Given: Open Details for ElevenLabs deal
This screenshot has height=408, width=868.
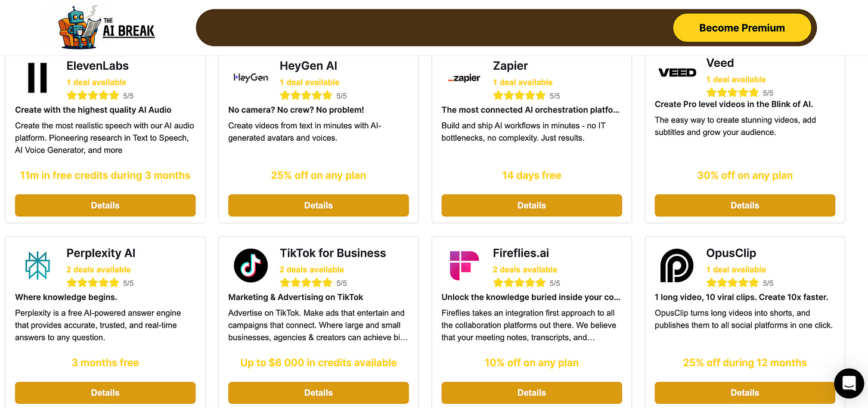Looking at the screenshot, I should click(105, 205).
